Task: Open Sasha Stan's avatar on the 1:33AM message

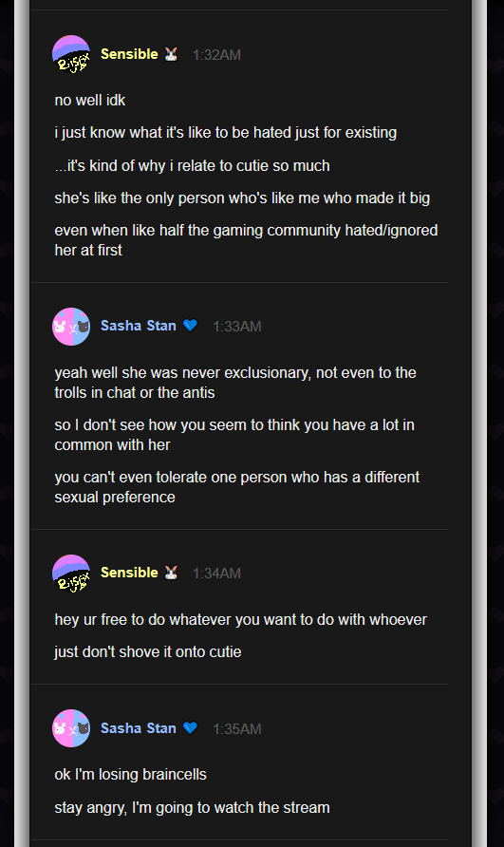Action: [x=71, y=327]
